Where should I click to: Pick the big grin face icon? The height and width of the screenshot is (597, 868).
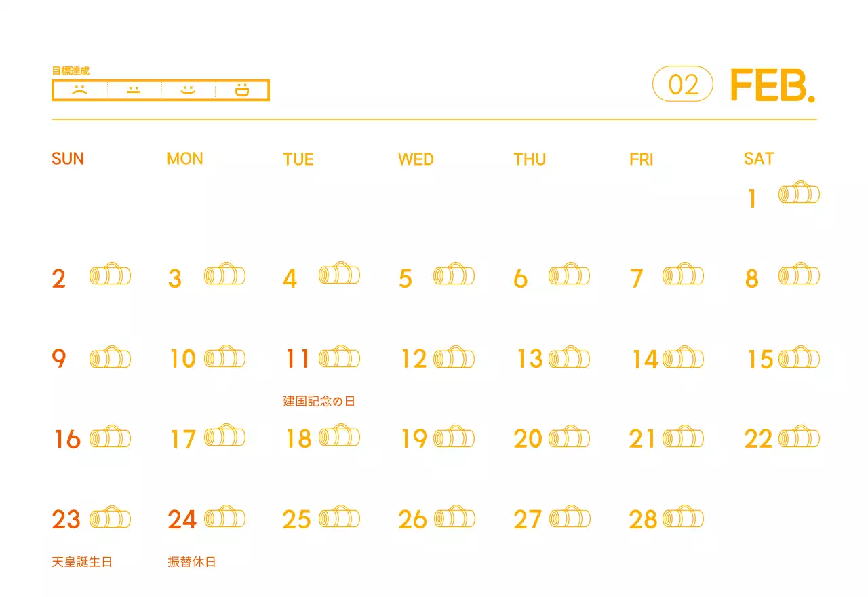pos(242,90)
